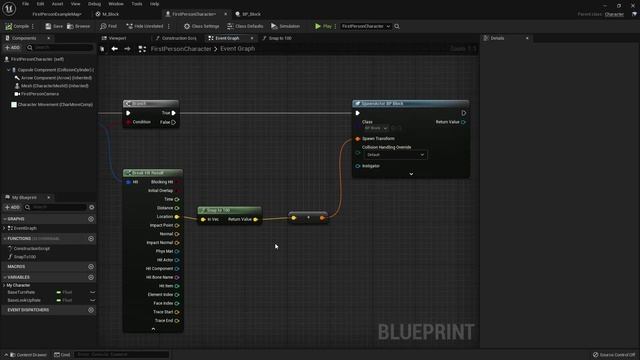Open the Edit menu
This screenshot has height=360, width=640.
pos(40,4)
